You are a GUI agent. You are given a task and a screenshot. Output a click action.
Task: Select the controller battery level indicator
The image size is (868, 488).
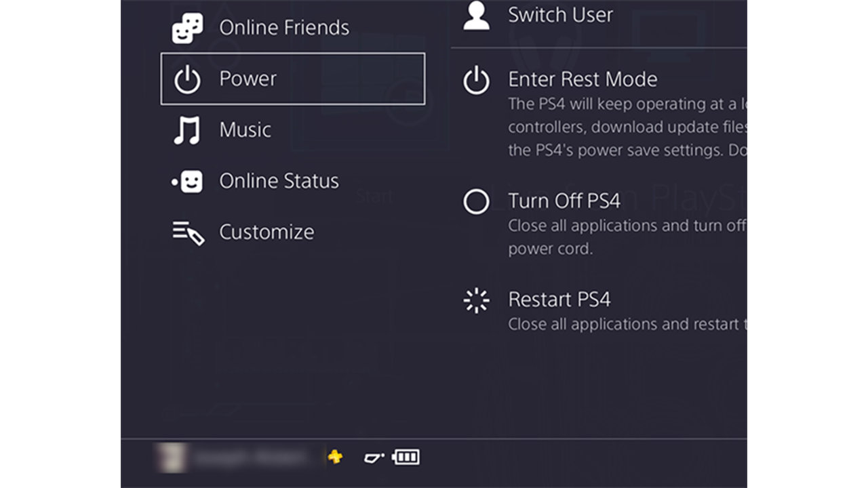406,457
